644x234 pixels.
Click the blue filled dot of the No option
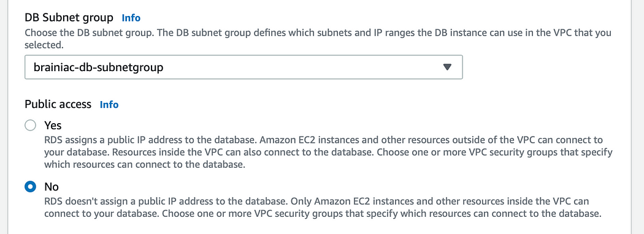(31, 187)
